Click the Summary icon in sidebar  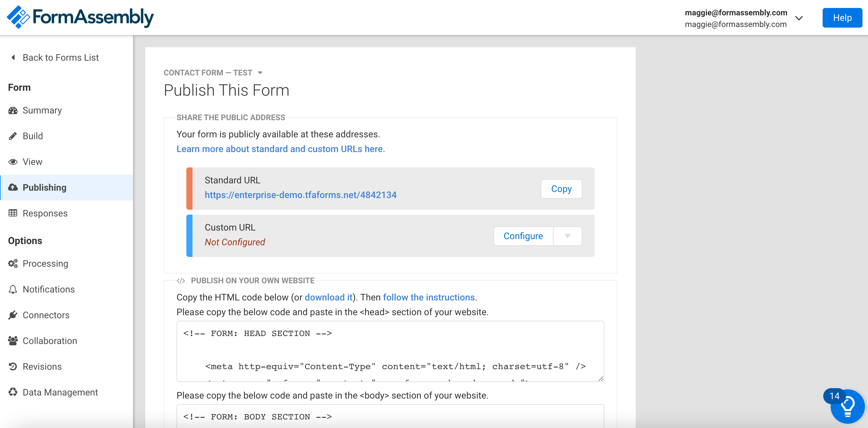coord(13,110)
